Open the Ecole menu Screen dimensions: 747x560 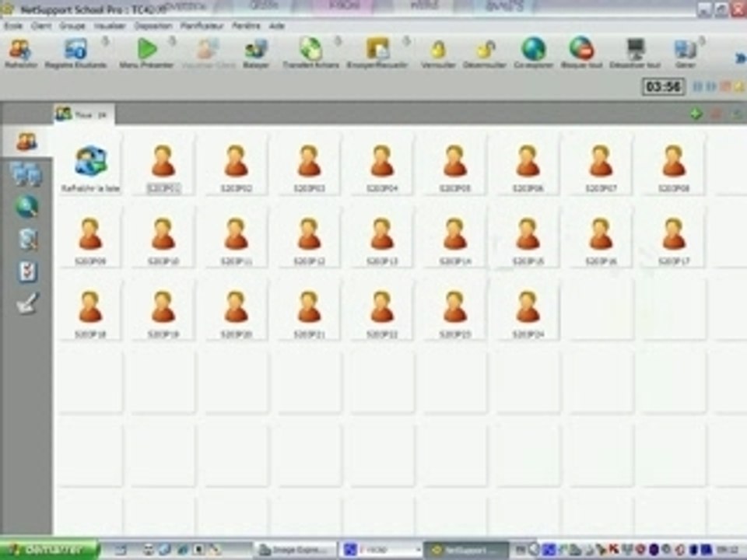(x=13, y=26)
